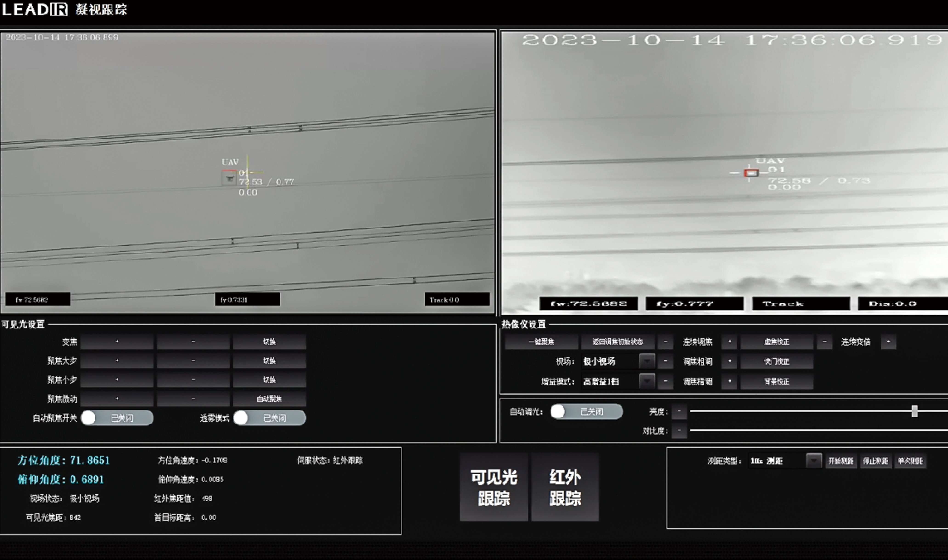Click the minus button for 聚焦微动
Viewport: 948px width, 560px height.
click(x=193, y=399)
